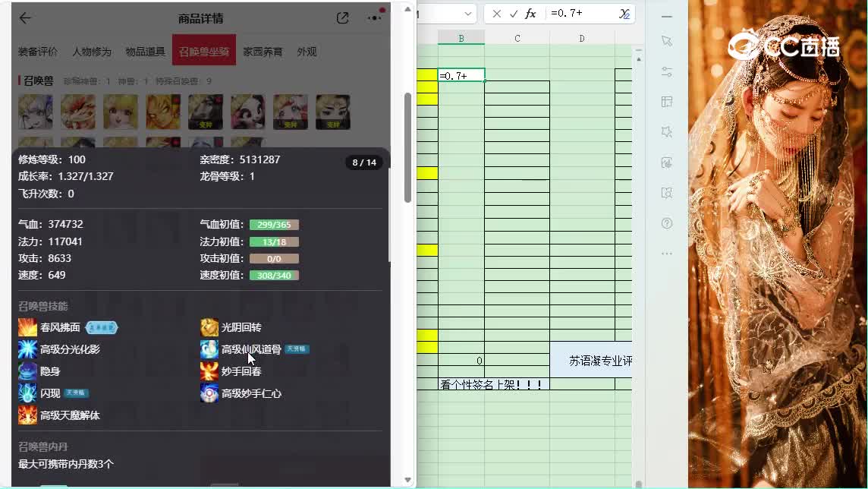Image resolution: width=868 pixels, height=489 pixels.
Task: Open the share icon in 商品详情 header
Action: point(343,18)
